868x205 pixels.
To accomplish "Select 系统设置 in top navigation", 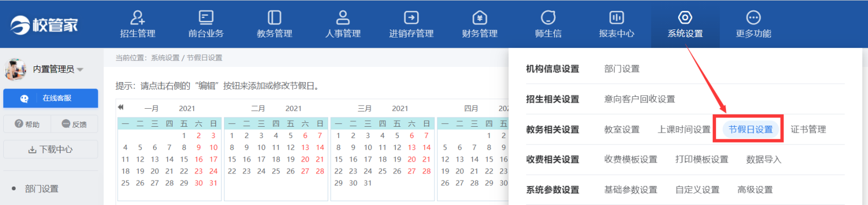I will click(685, 24).
